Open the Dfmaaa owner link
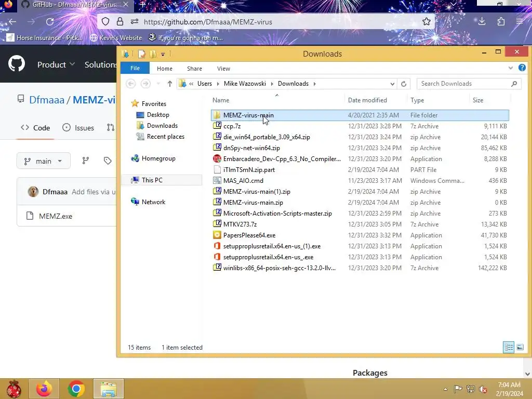532x399 pixels. pos(47,100)
